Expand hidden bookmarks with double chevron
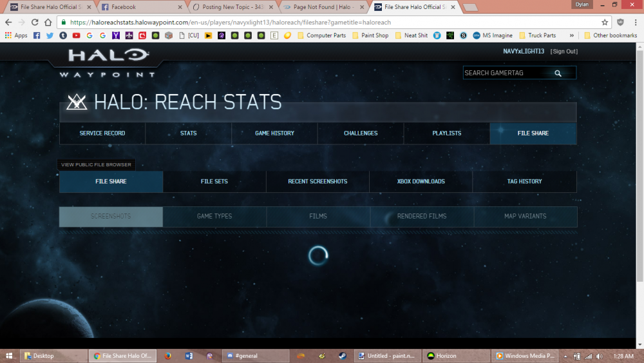 571,35
